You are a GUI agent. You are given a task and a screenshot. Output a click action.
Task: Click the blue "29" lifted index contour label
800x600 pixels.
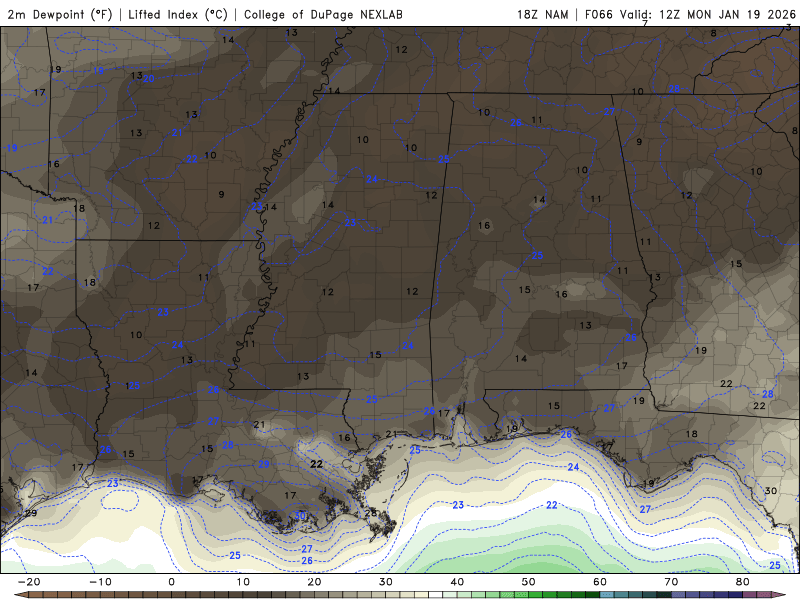pos(264,464)
